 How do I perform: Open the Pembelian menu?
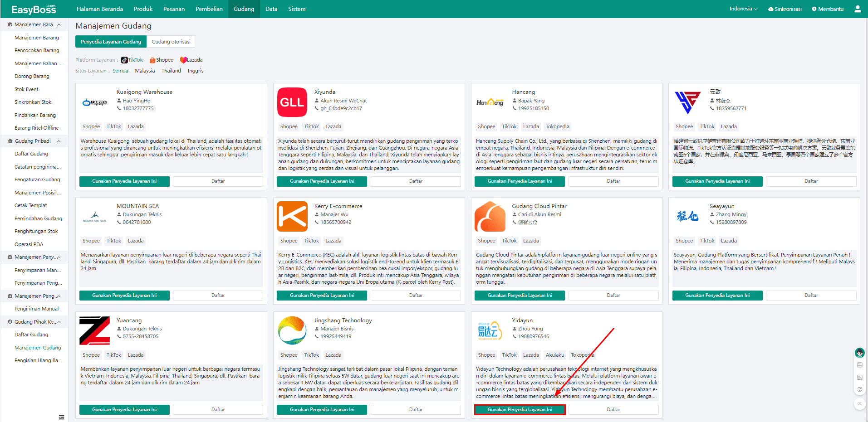[209, 9]
